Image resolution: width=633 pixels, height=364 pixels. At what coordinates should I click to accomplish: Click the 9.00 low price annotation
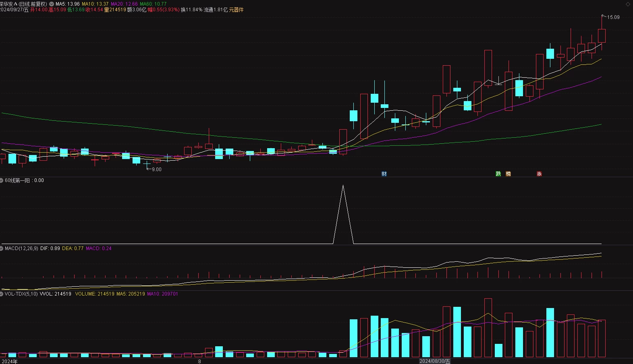157,170
